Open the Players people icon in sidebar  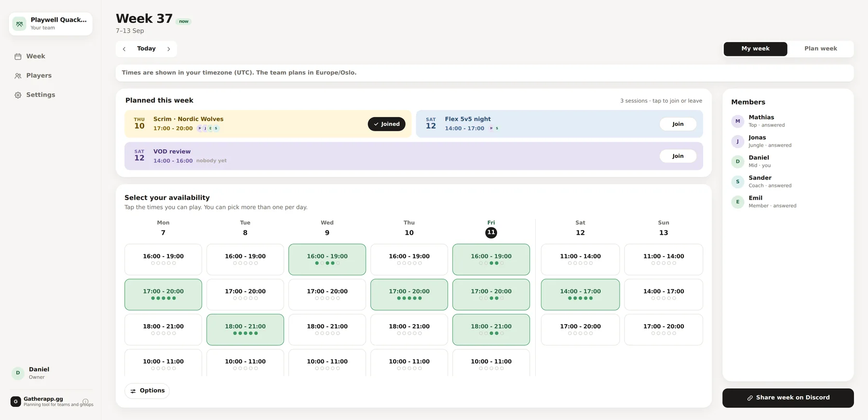pos(18,76)
